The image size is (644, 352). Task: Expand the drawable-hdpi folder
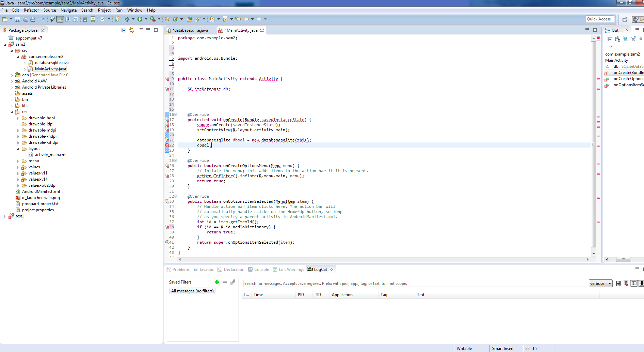coord(18,118)
